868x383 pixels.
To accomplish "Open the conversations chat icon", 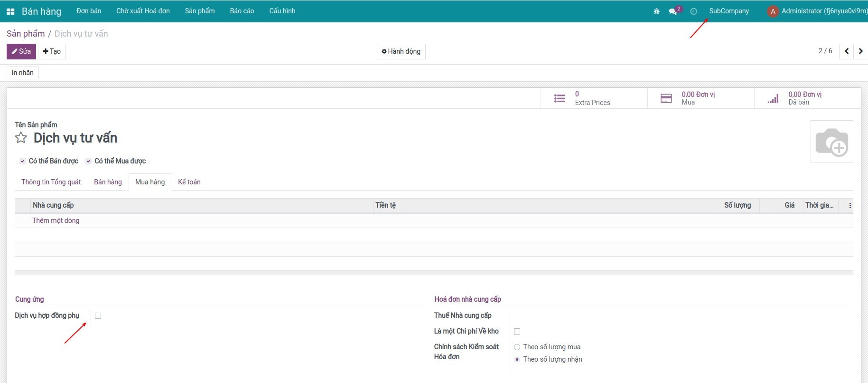I will pyautogui.click(x=673, y=11).
